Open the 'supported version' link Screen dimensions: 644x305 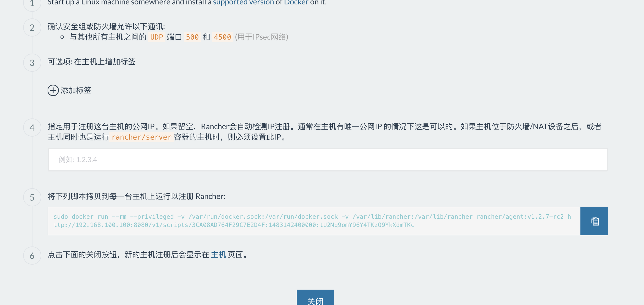pos(243,2)
